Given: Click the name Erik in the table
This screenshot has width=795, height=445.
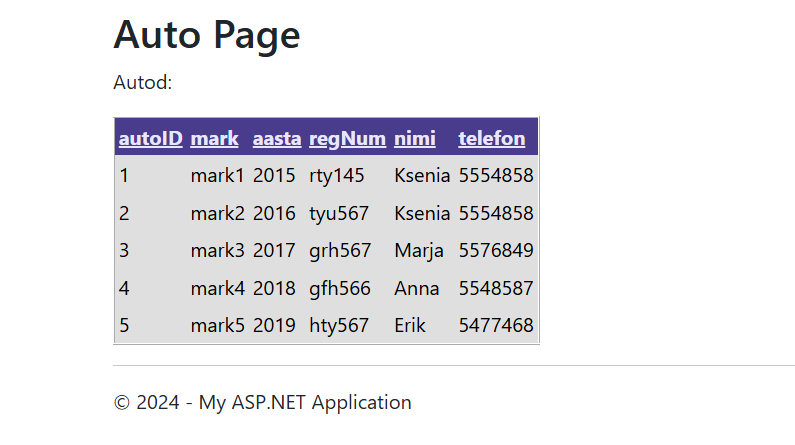Looking at the screenshot, I should [410, 326].
